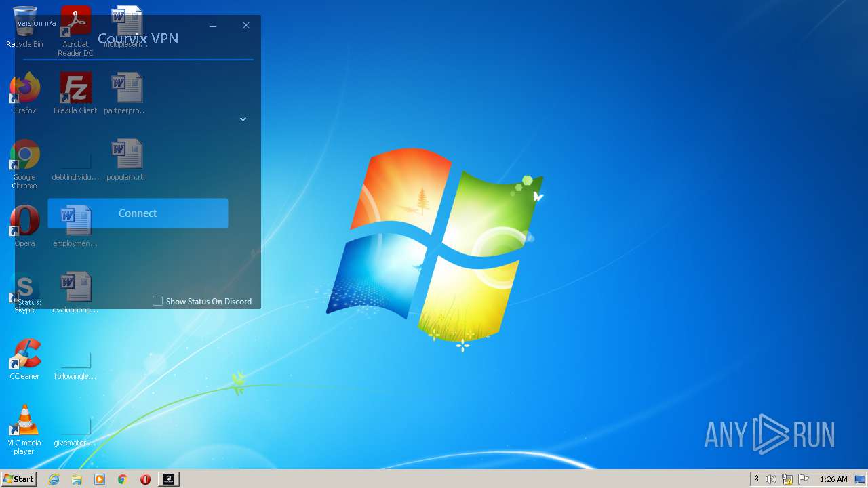Click the Connect button in Courvix VPN
Viewport: 868px width, 488px height.
coord(138,213)
